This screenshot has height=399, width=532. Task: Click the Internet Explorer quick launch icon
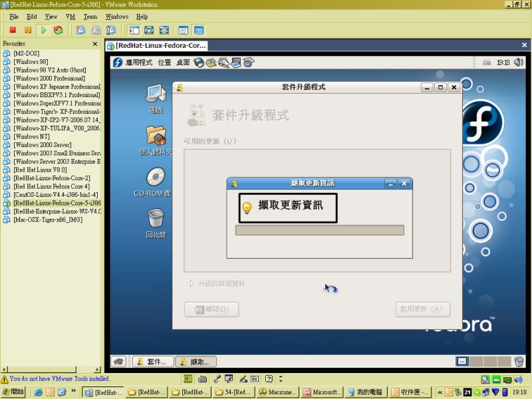point(39,392)
